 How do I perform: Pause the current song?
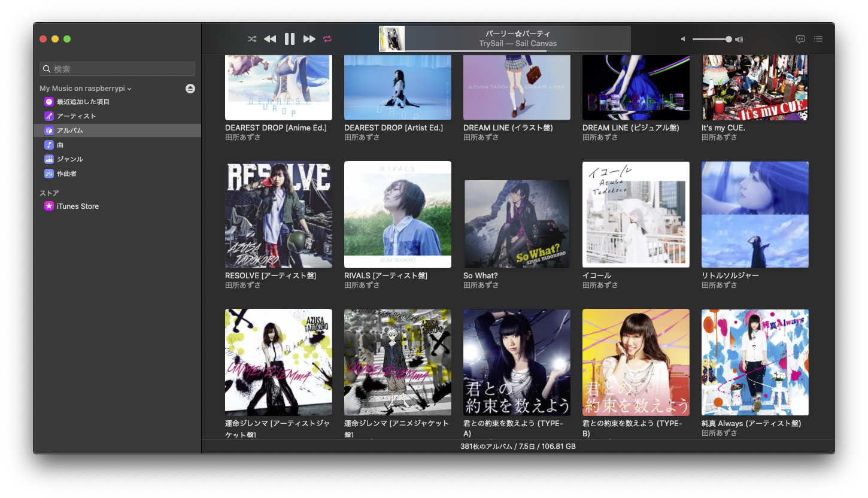tap(290, 39)
